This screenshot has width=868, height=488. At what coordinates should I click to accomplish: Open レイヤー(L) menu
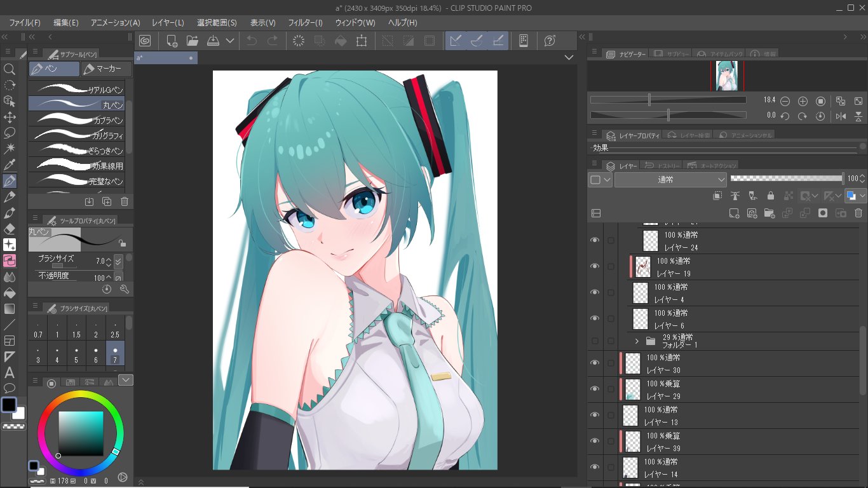(168, 23)
